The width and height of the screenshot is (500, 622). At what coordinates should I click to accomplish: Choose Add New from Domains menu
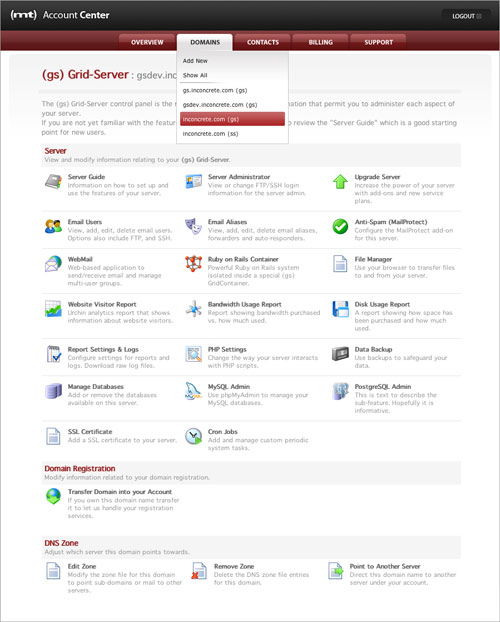pos(195,61)
